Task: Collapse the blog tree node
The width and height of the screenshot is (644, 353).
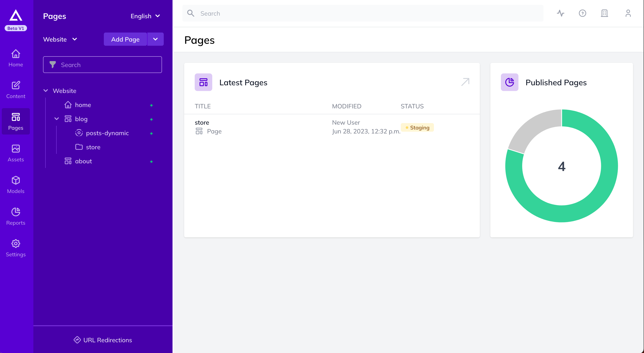Action: click(56, 119)
